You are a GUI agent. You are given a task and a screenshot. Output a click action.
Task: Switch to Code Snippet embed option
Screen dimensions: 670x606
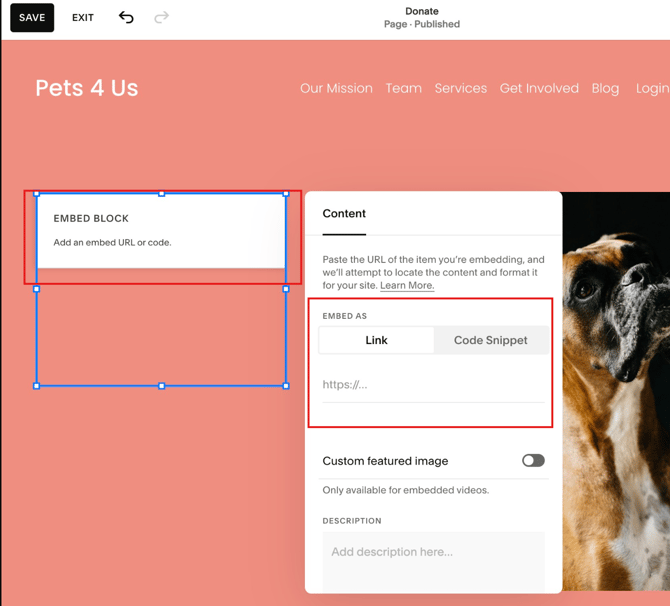coord(490,340)
